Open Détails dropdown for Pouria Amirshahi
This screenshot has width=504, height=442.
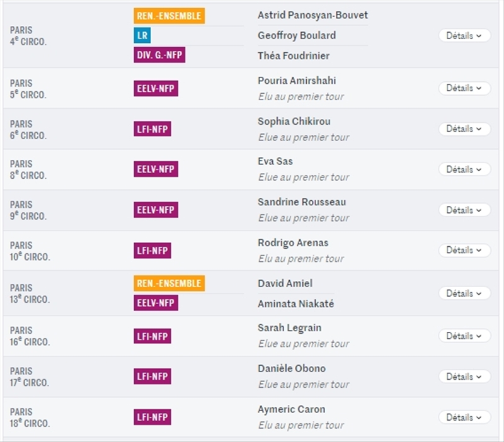pos(464,88)
